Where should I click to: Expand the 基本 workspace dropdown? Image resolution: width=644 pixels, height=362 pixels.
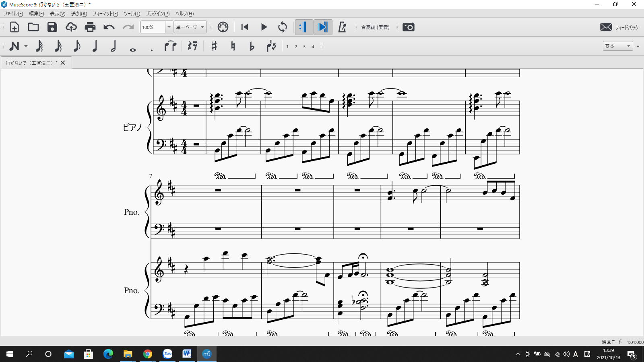click(618, 46)
